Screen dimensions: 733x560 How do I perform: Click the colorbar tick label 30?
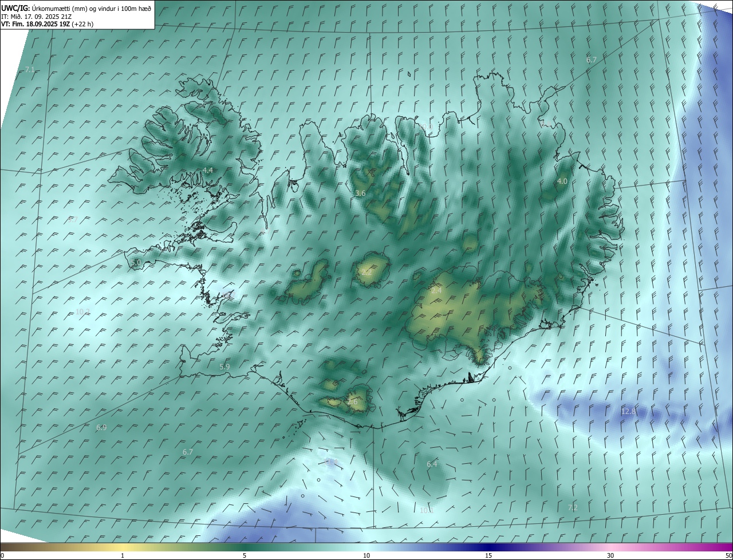tap(610, 555)
